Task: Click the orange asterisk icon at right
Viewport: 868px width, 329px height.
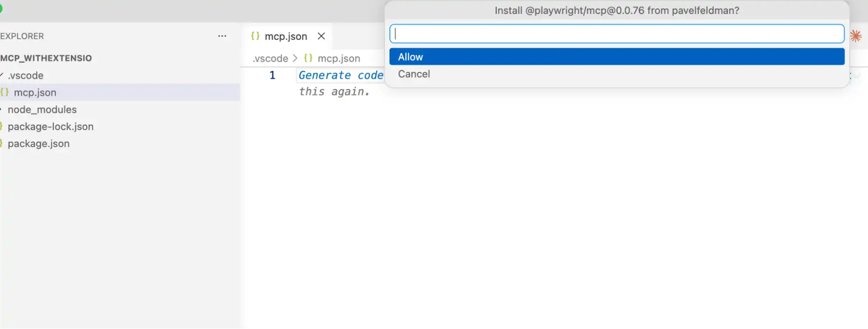Action: point(856,36)
